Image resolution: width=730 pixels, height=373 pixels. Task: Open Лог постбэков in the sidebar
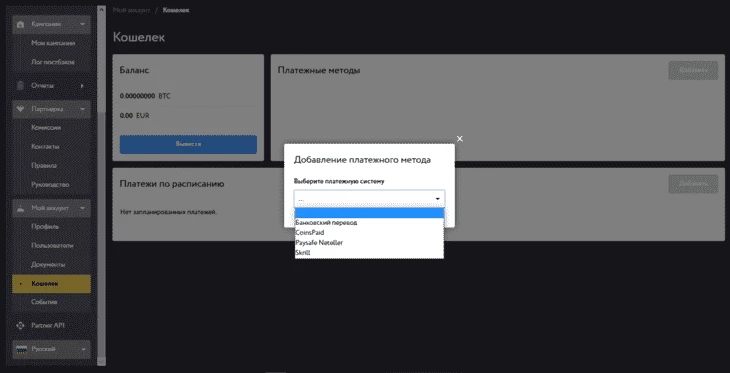click(x=53, y=62)
